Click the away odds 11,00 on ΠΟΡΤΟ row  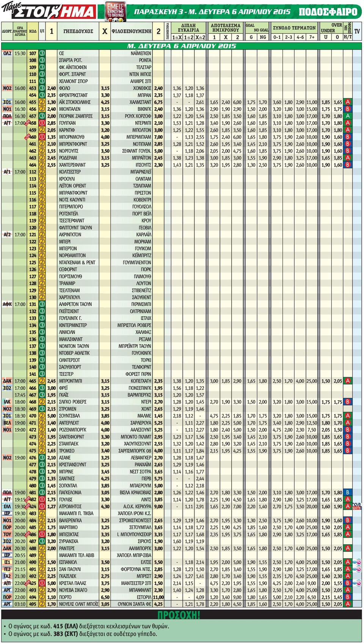coord(158,597)
